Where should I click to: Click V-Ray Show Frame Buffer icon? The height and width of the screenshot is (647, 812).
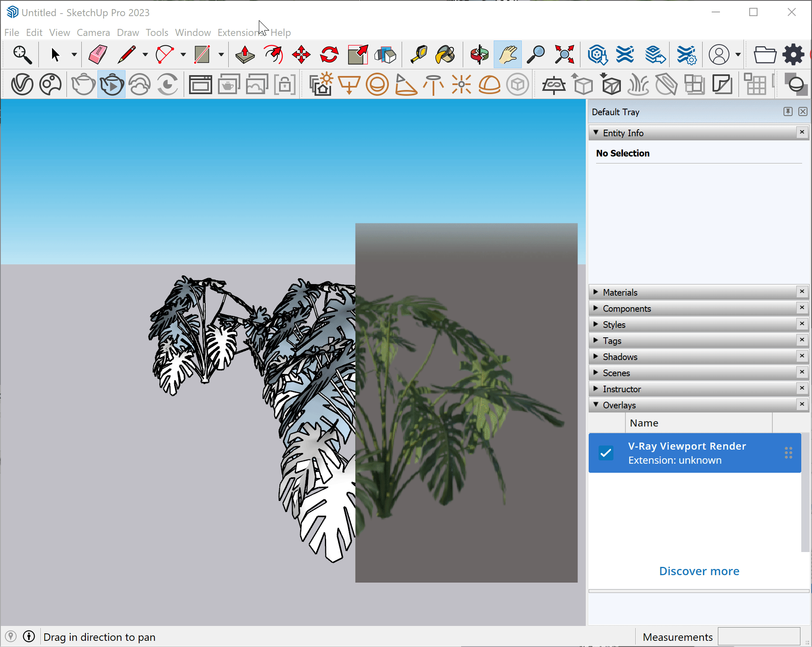point(201,85)
